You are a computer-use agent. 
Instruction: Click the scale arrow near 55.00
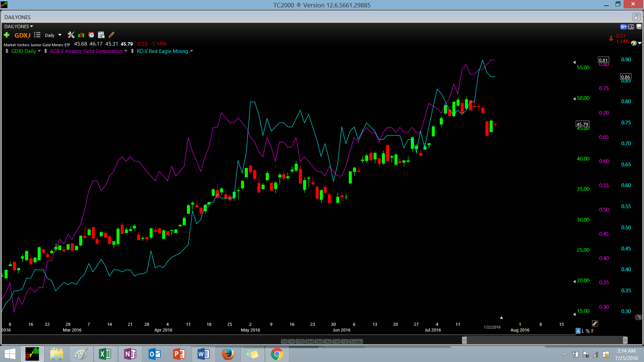(574, 62)
